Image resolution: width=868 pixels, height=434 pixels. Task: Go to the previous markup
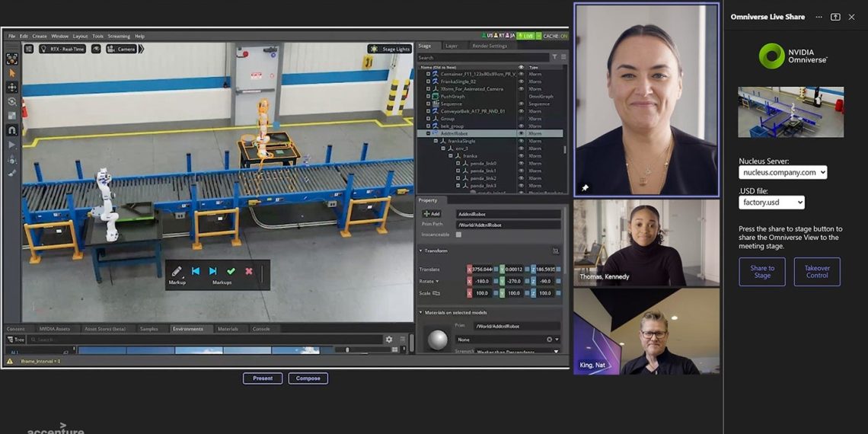click(196, 271)
